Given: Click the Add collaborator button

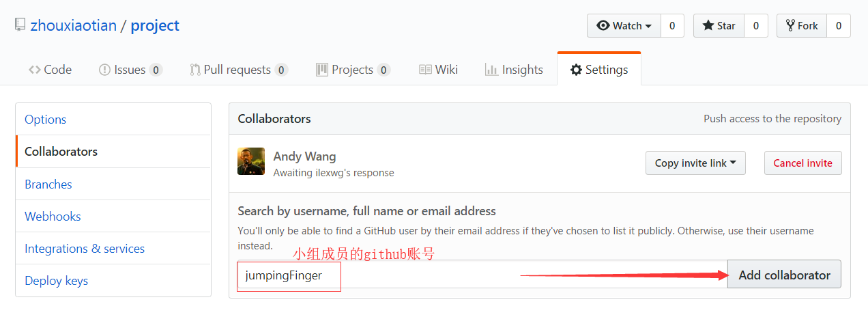Looking at the screenshot, I should [784, 275].
